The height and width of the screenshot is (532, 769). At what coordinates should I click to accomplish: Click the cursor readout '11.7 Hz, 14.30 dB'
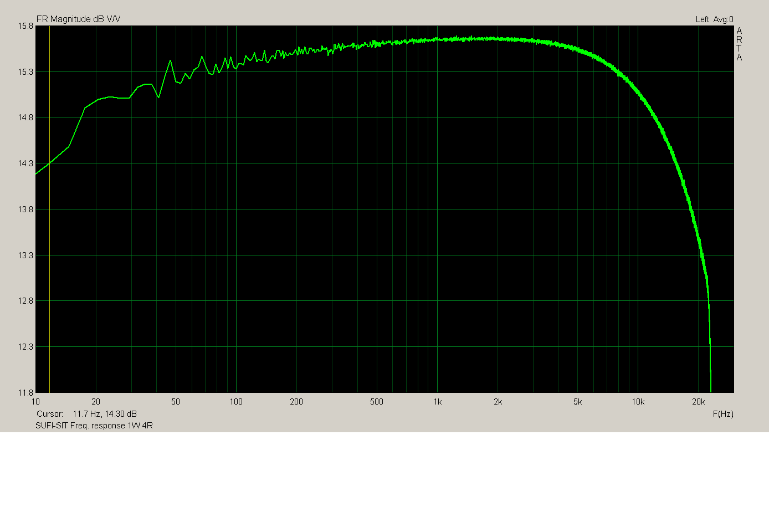click(105, 414)
